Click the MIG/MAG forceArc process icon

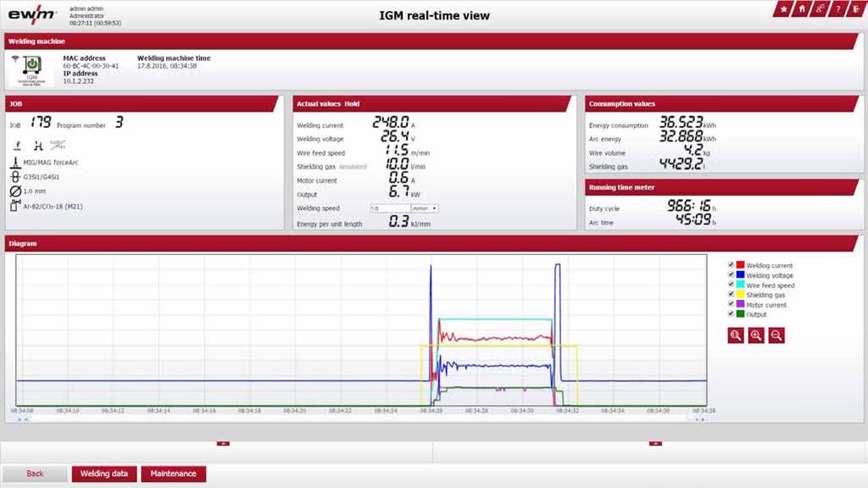click(15, 162)
